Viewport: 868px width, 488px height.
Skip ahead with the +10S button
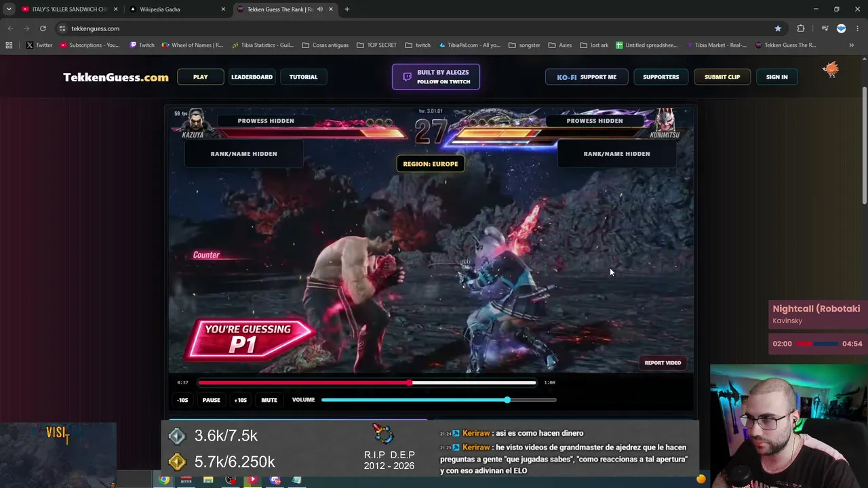[x=241, y=400]
